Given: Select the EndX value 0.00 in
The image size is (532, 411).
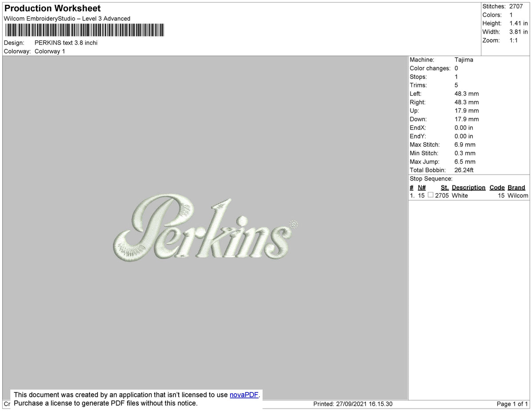Looking at the screenshot, I should [464, 128].
